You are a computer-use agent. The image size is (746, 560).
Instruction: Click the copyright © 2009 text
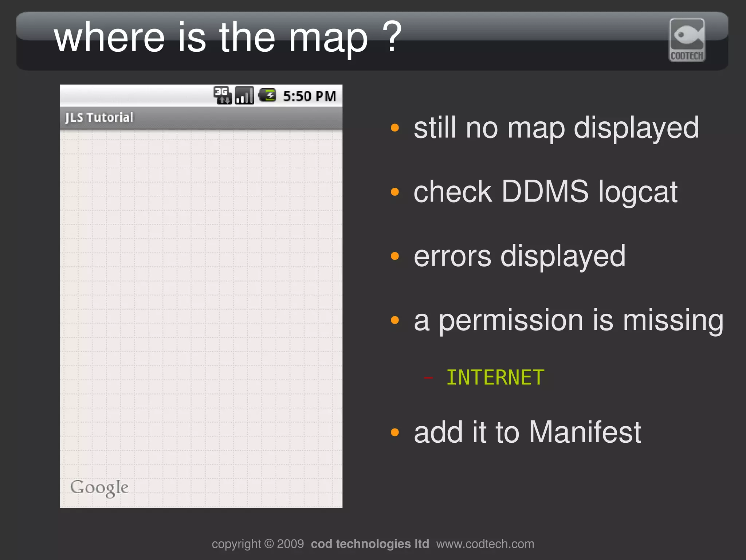point(258,544)
